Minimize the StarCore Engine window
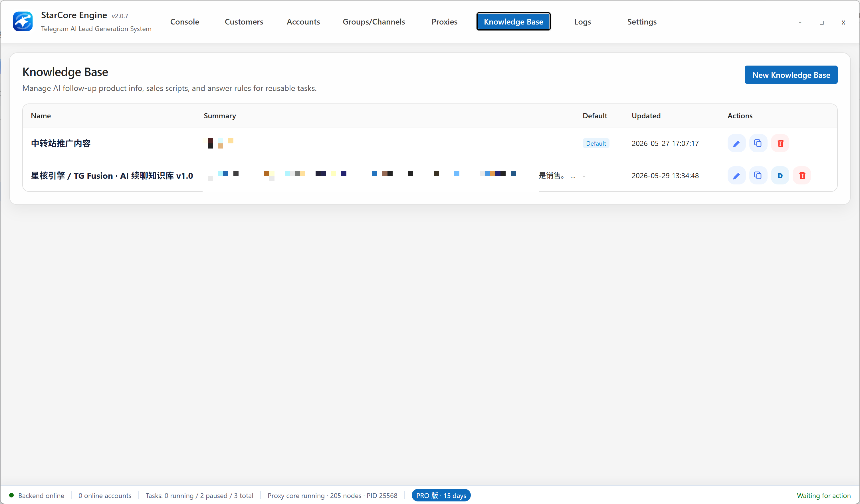The height and width of the screenshot is (504, 860). tap(800, 22)
